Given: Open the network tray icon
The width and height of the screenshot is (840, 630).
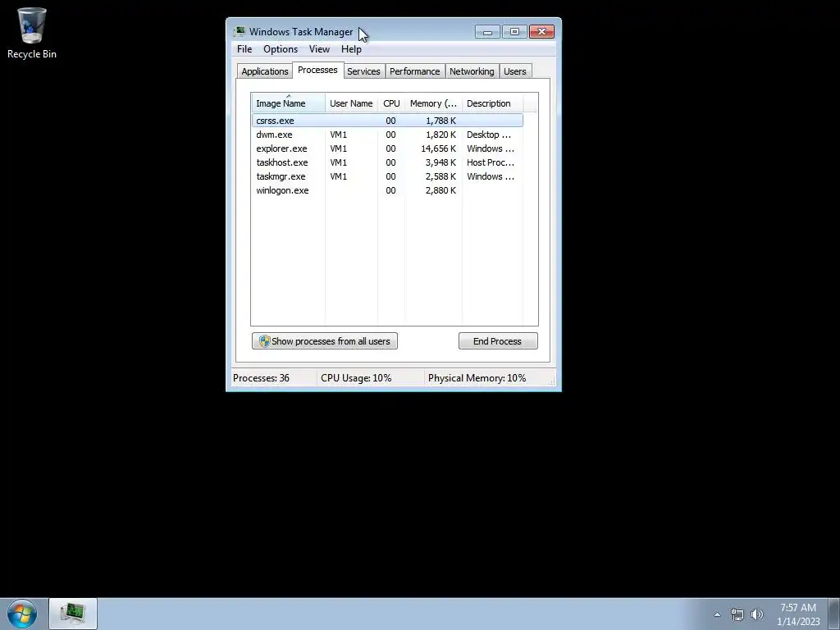Looking at the screenshot, I should click(x=737, y=614).
